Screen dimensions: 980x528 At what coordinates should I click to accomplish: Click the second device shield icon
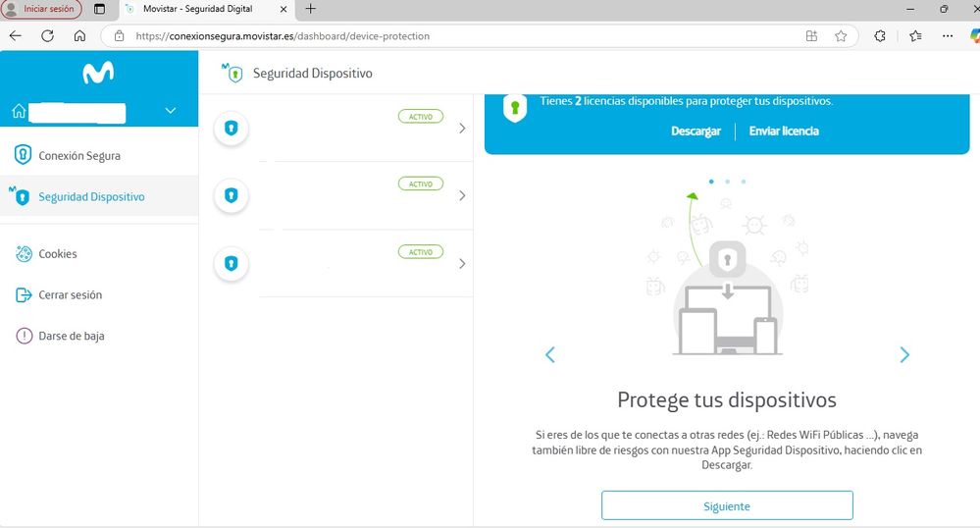coord(231,195)
